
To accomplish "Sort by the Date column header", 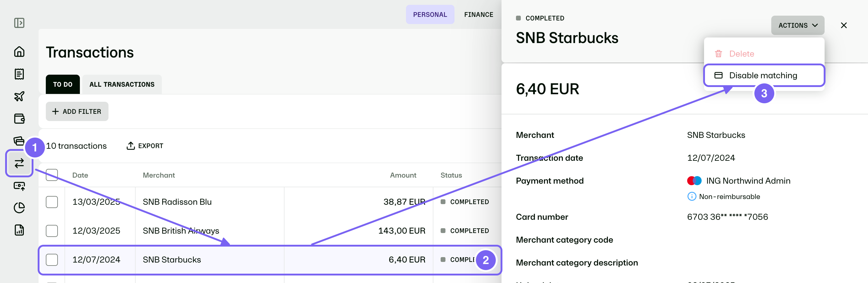I will click(x=80, y=175).
